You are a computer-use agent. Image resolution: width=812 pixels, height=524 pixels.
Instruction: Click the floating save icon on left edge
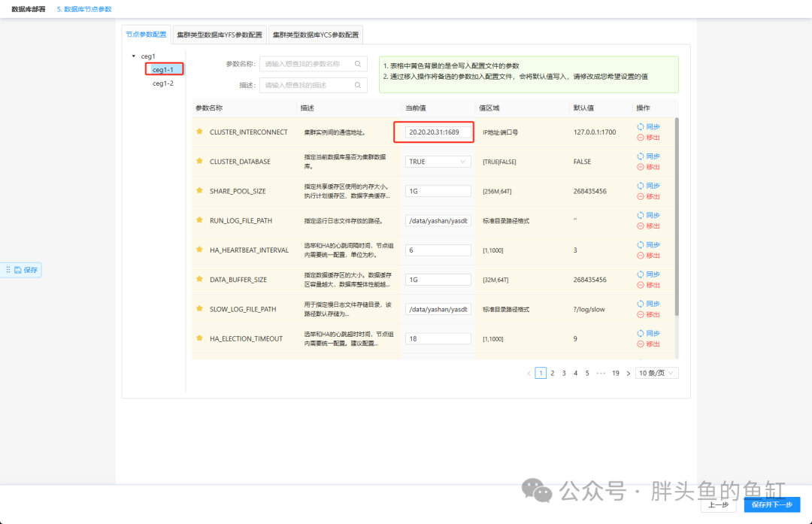[18, 270]
